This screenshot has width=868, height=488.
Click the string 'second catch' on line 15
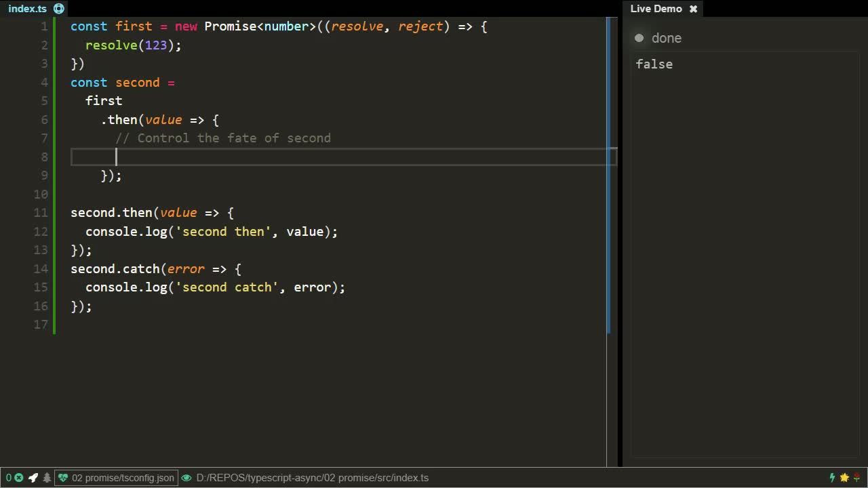(227, 287)
